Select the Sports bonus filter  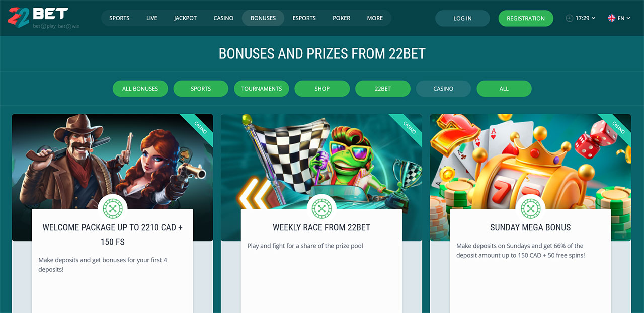pyautogui.click(x=201, y=89)
